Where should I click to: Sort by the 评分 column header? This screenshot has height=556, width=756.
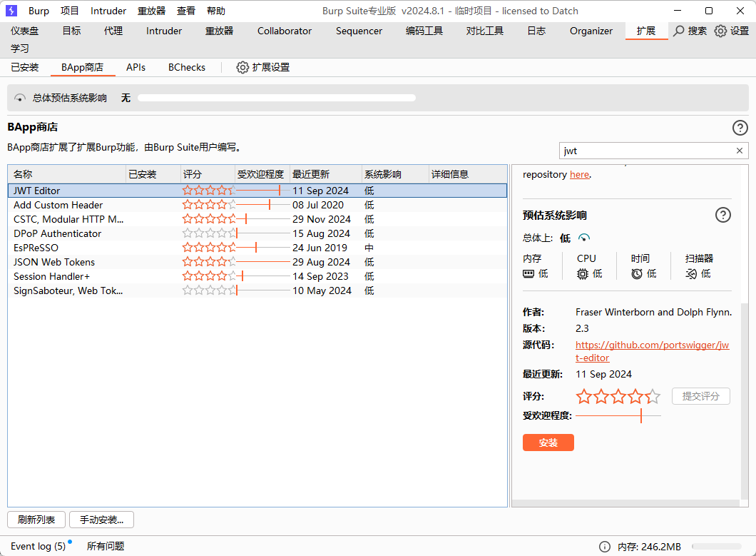click(x=208, y=174)
